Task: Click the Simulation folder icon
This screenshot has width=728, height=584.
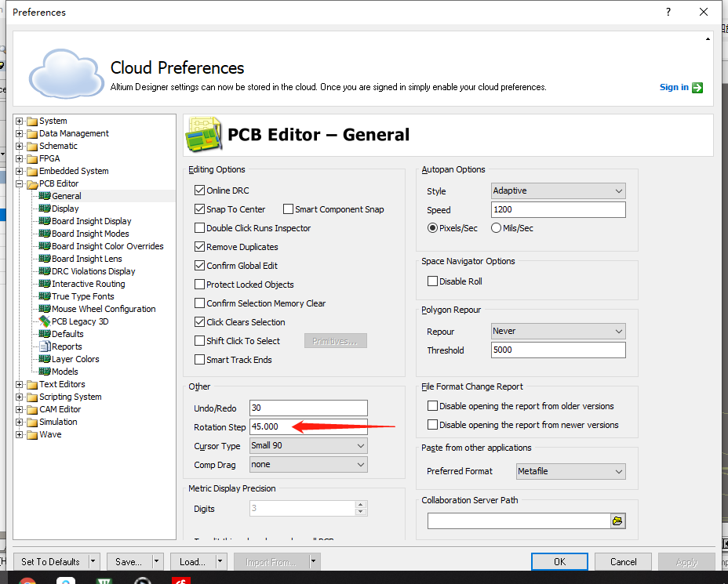Action: click(32, 422)
